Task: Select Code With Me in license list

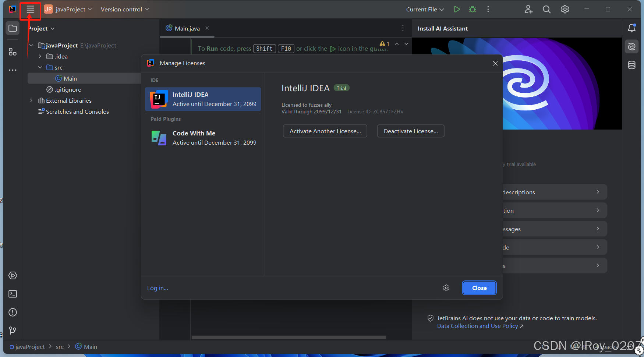Action: point(203,138)
